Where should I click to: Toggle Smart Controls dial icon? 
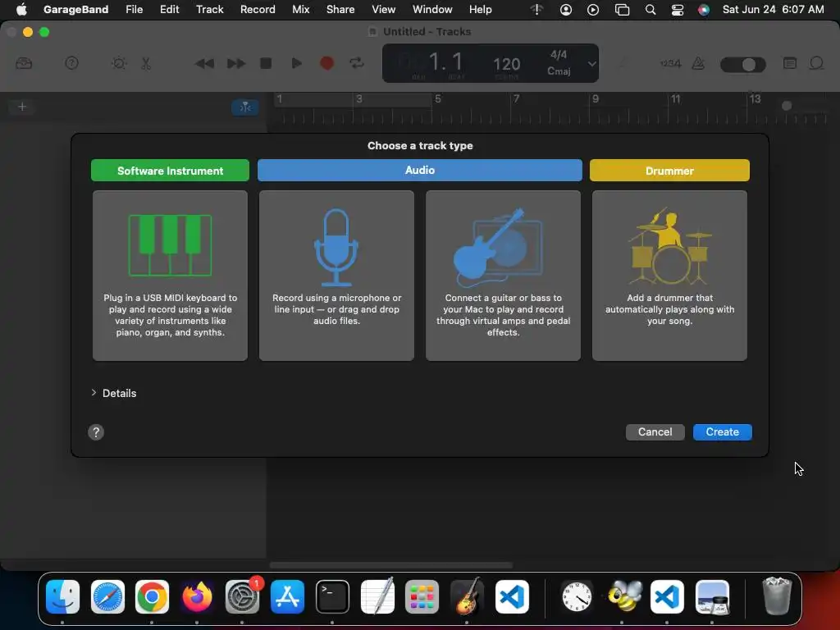coord(119,63)
